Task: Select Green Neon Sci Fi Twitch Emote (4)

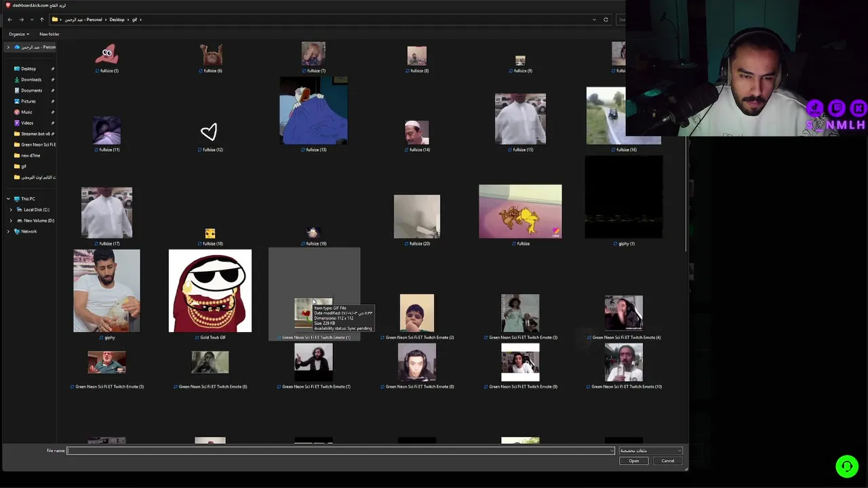Action: pyautogui.click(x=624, y=313)
